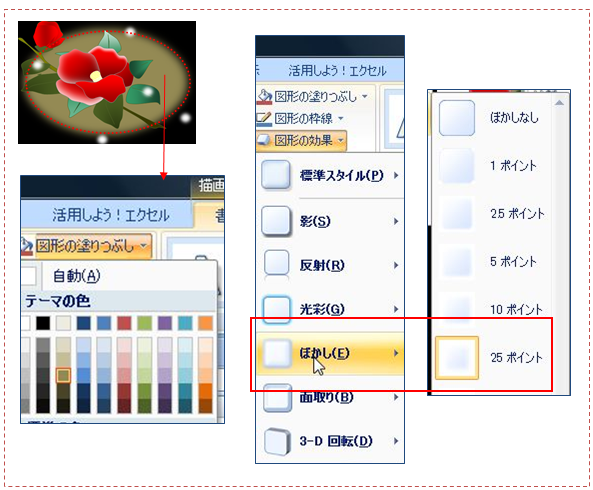The height and width of the screenshot is (490, 593).
Task: Pick the aqua theme color swatch
Action: [x=185, y=323]
